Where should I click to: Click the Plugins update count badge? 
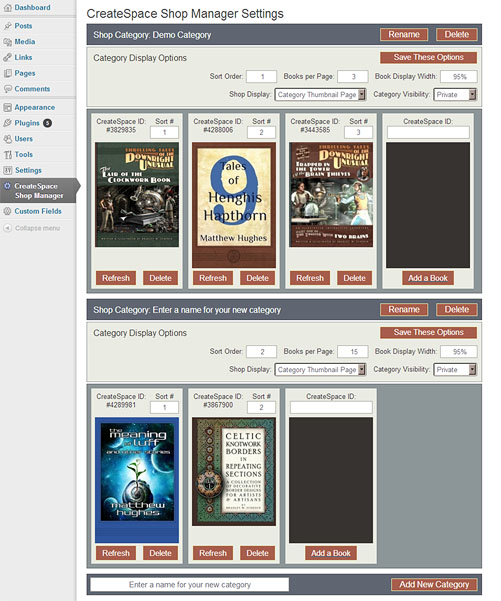48,123
